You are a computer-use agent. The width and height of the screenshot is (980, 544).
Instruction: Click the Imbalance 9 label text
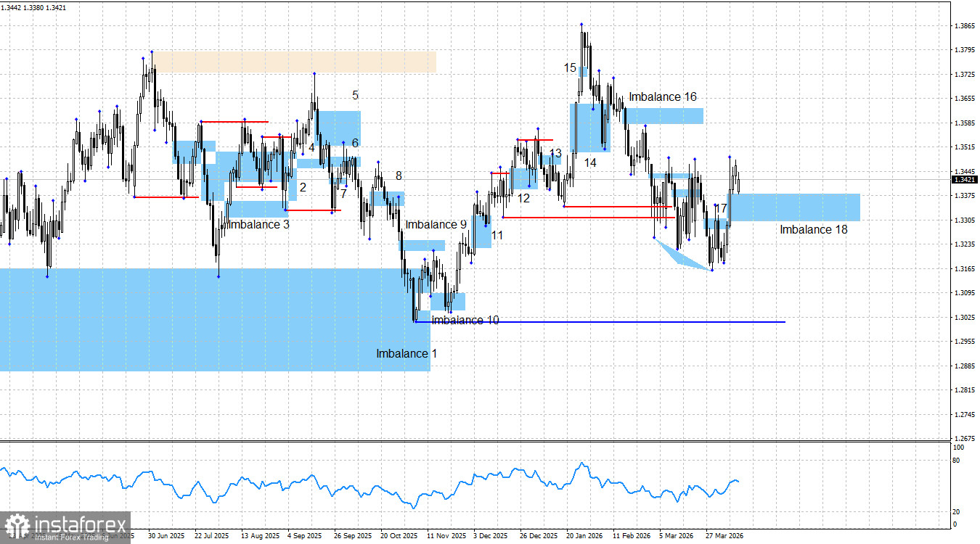[436, 225]
